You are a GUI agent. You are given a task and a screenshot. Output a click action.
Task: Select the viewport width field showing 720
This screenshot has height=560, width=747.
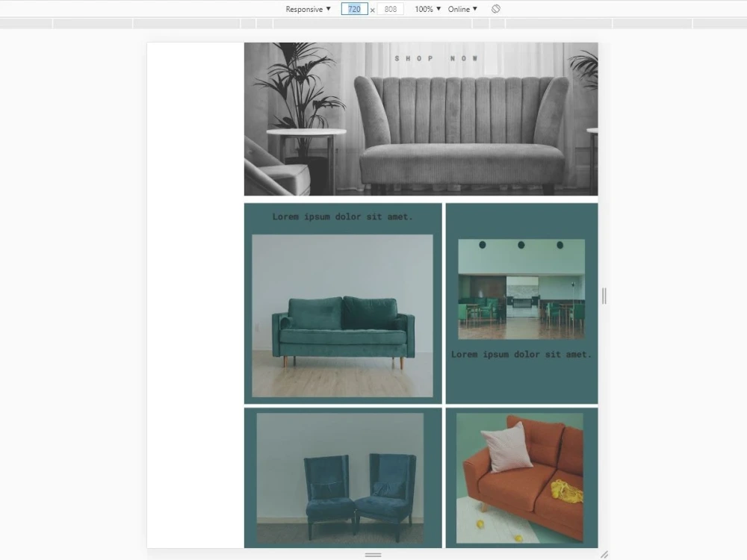(354, 9)
